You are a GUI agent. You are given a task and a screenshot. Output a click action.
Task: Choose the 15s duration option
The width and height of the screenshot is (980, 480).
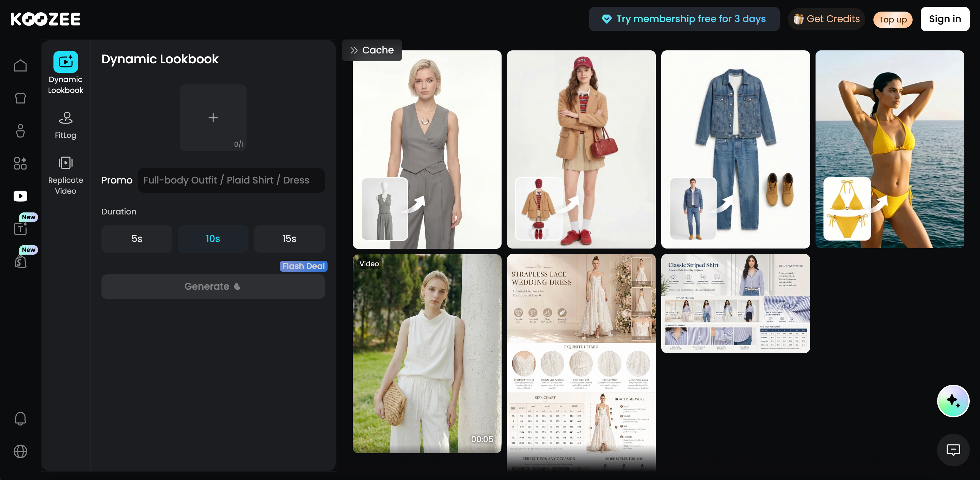(289, 239)
